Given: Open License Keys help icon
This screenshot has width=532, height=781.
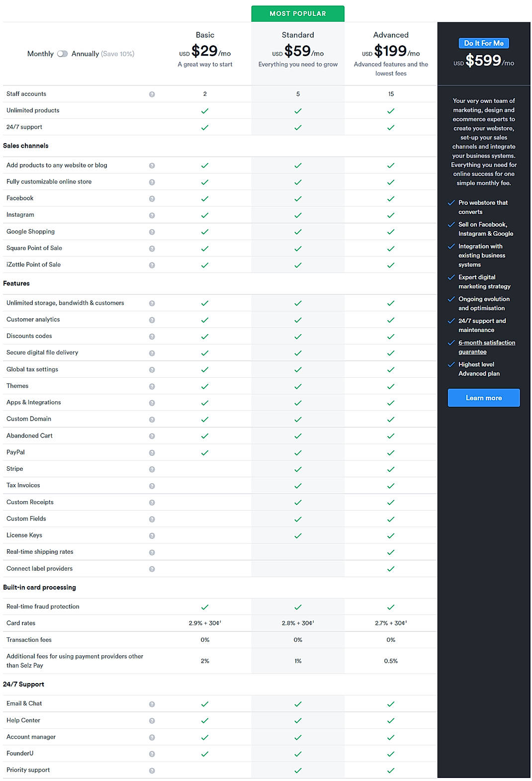Looking at the screenshot, I should tap(152, 536).
